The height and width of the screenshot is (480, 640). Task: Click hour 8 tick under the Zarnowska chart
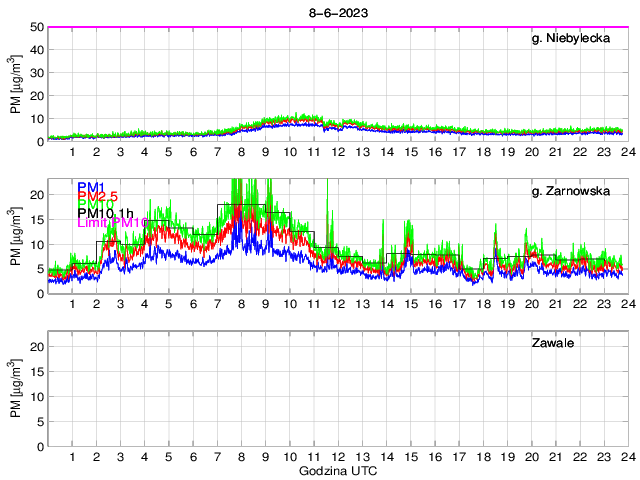pyautogui.click(x=241, y=304)
